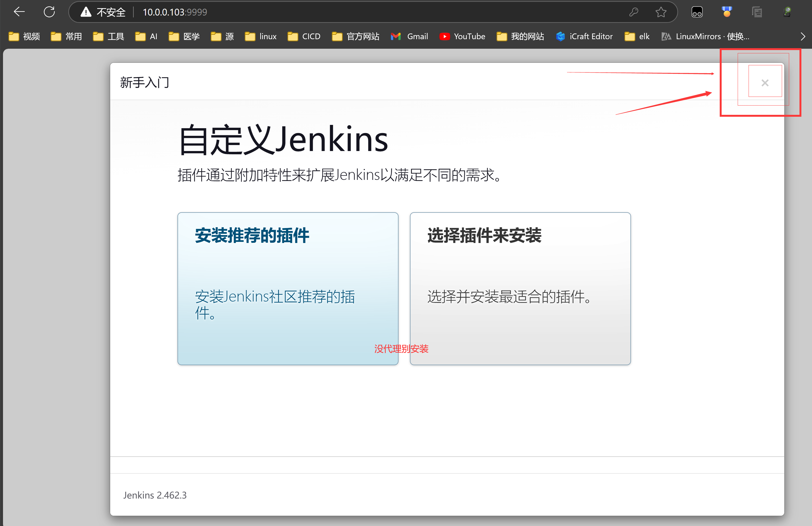Screen dimensions: 812x526
Task: Open the 工具 bookmark folder
Action: point(109,36)
